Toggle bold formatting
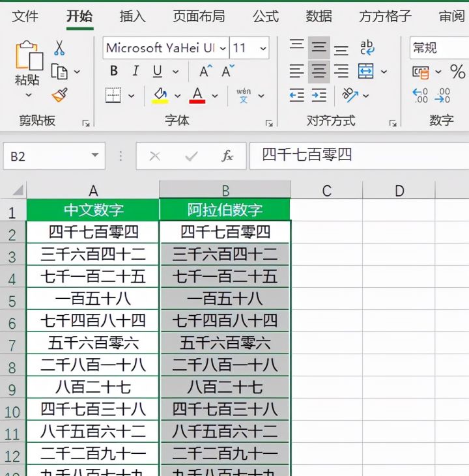 [x=114, y=71]
